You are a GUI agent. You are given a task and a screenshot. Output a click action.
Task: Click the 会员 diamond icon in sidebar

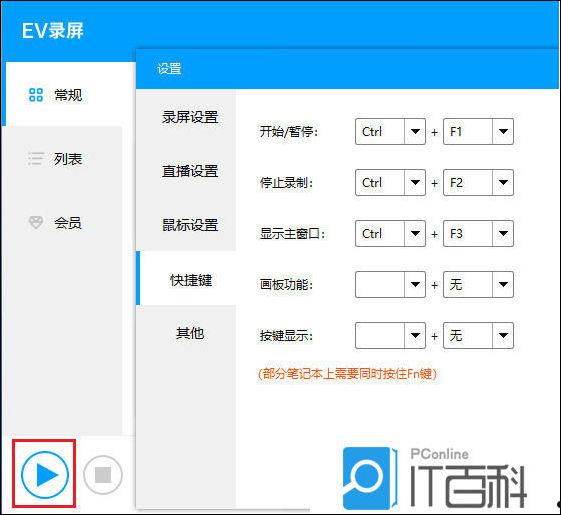(x=36, y=223)
